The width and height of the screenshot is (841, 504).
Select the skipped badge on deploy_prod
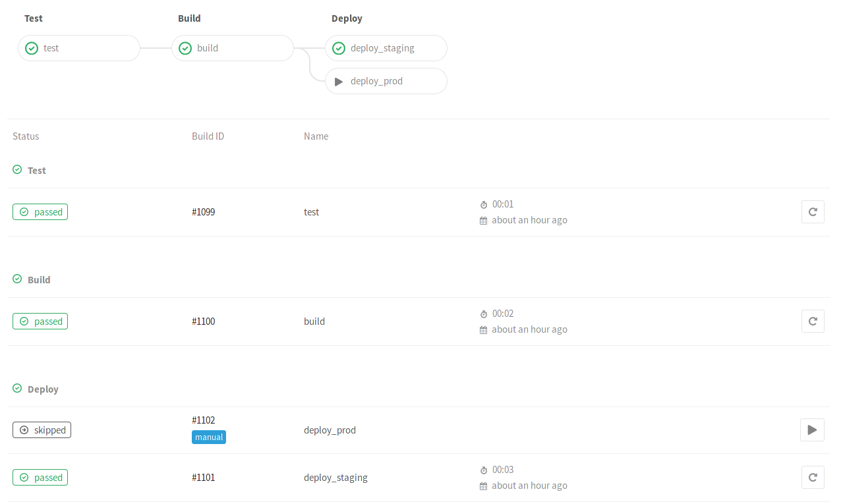[42, 430]
